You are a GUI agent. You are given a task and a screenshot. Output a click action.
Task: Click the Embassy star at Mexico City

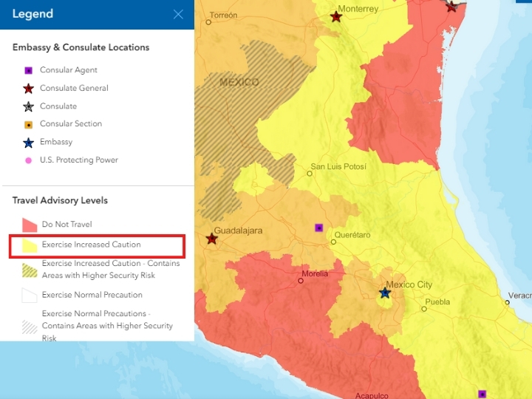(385, 293)
